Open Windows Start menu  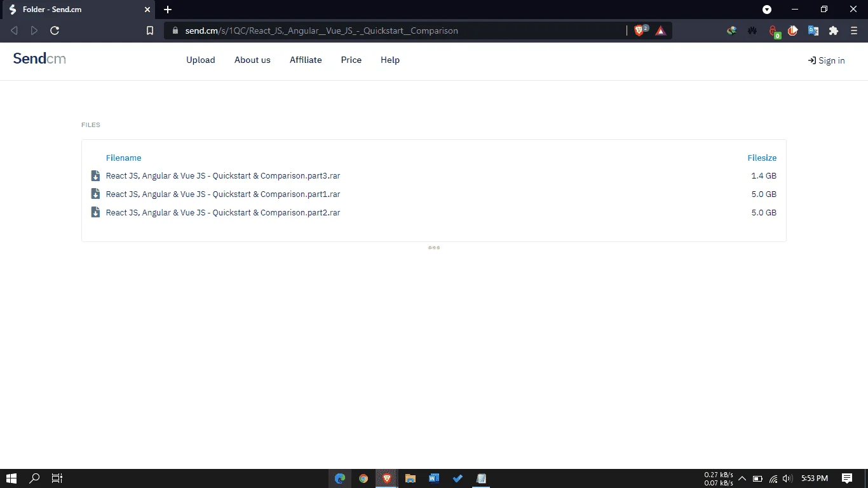coord(11,478)
